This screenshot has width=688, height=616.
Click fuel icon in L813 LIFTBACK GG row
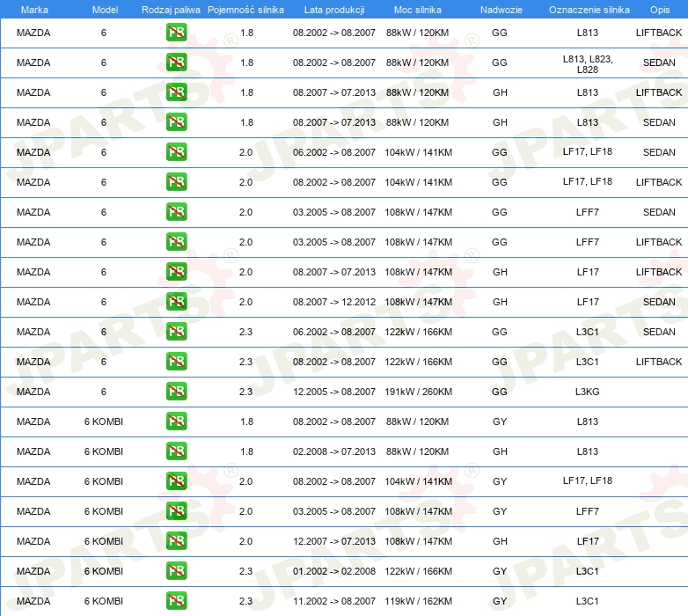(x=176, y=33)
